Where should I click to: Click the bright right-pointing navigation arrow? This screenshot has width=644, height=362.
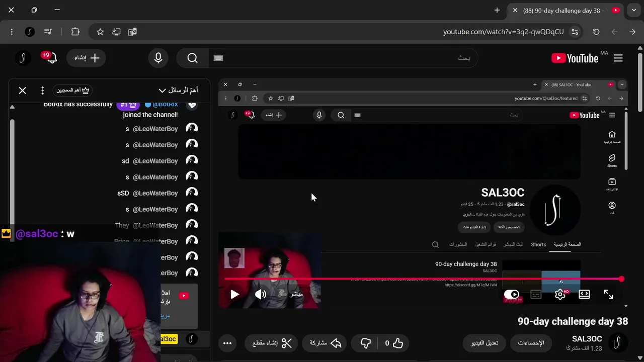[x=632, y=32]
